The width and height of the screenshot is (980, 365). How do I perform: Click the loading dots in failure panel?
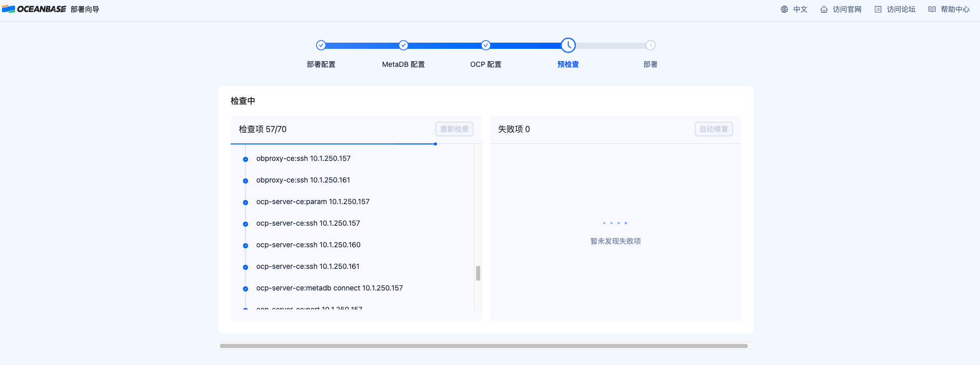(x=615, y=223)
